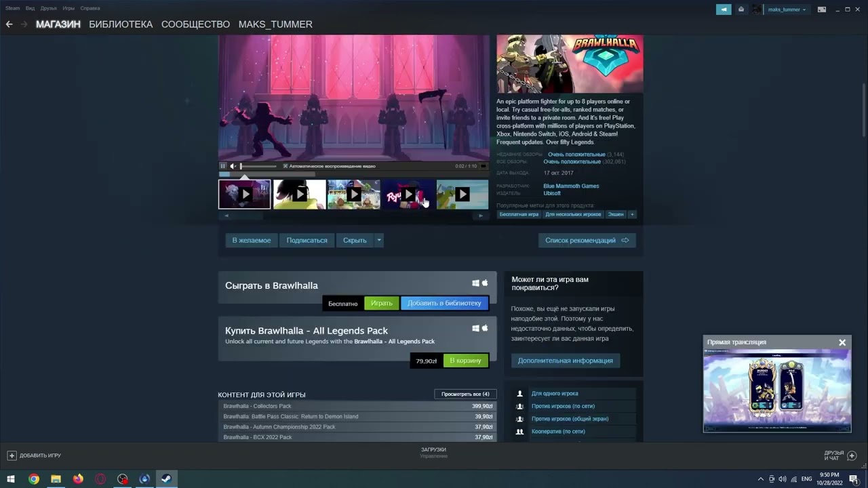Expand the maks_tummer account dropdown
This screenshot has width=868, height=488.
tap(804, 9)
